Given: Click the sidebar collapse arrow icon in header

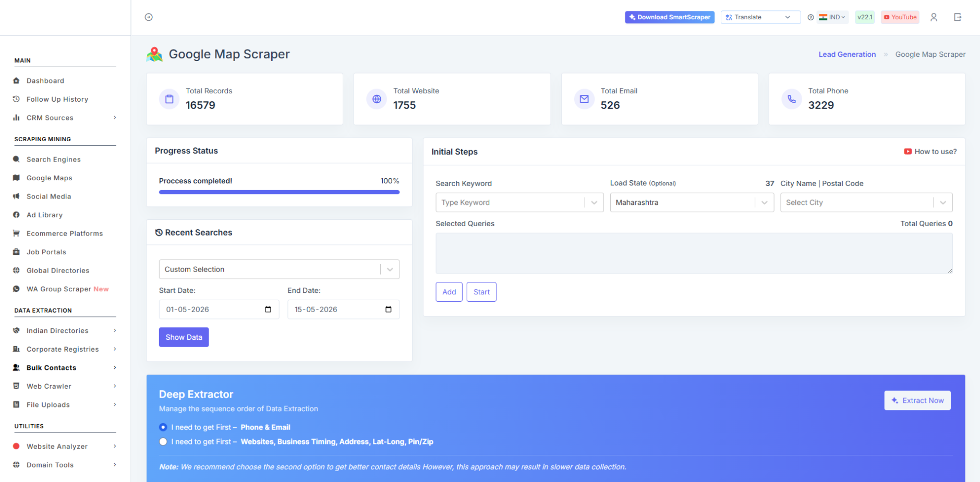Looking at the screenshot, I should click(149, 17).
